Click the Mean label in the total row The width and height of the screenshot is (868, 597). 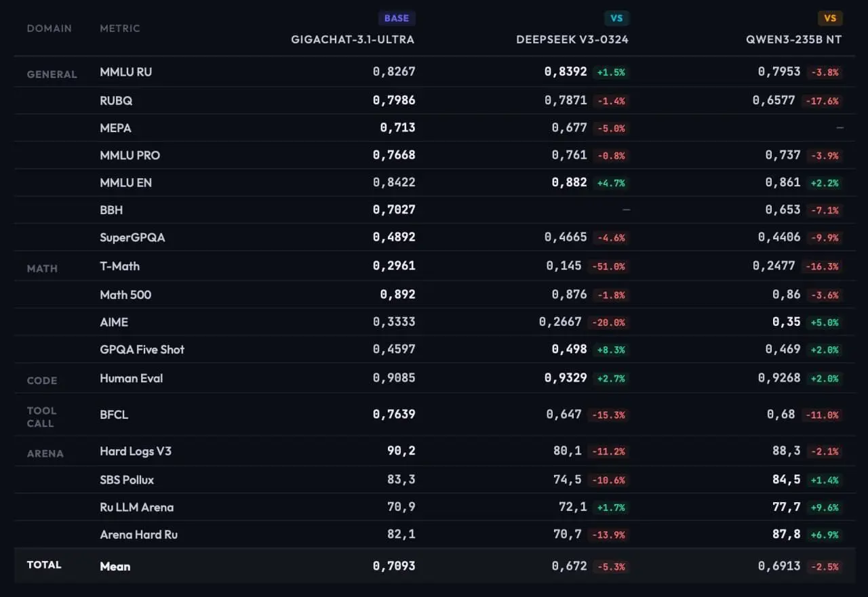click(115, 567)
